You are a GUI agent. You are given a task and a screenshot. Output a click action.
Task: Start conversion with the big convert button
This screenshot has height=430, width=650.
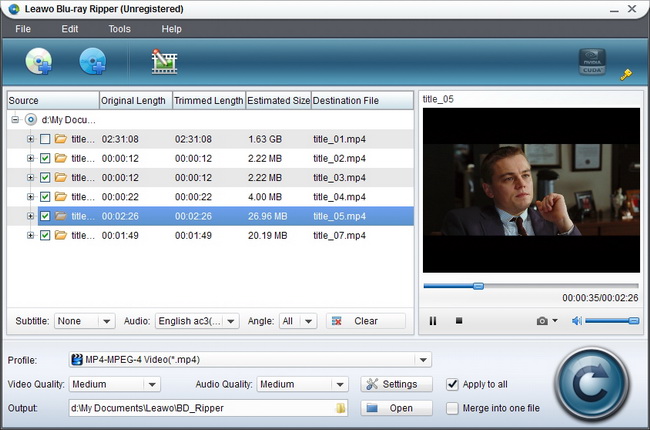tap(592, 384)
